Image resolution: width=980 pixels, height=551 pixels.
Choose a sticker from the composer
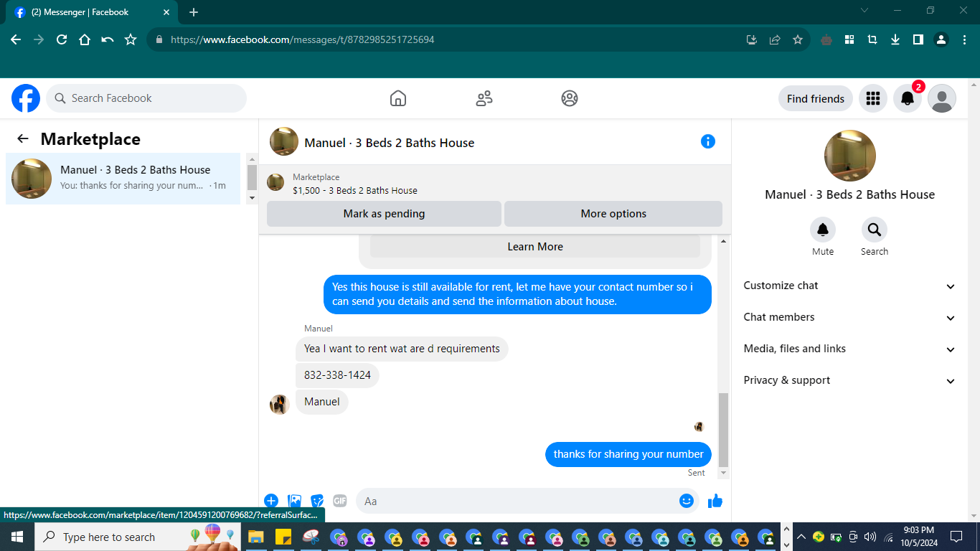tap(317, 501)
